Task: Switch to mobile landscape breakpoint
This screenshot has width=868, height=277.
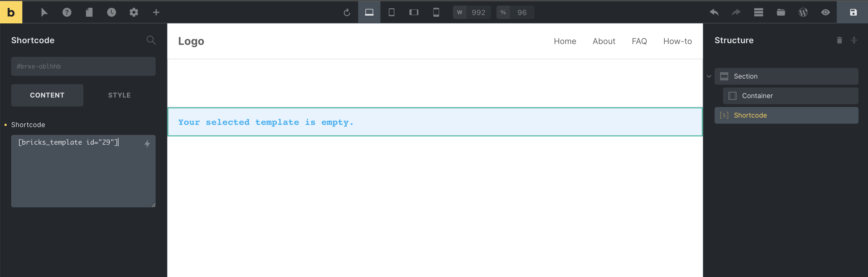Action: (x=414, y=13)
